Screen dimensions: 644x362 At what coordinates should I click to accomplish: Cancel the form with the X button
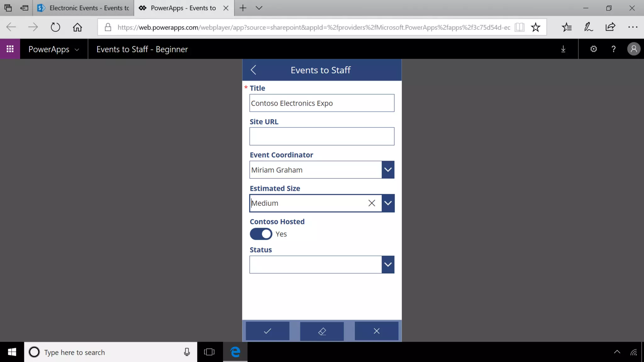pyautogui.click(x=376, y=331)
